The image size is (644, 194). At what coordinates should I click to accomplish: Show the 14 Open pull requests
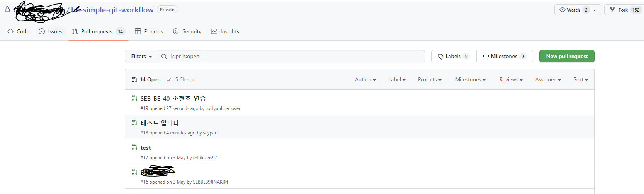pyautogui.click(x=146, y=79)
